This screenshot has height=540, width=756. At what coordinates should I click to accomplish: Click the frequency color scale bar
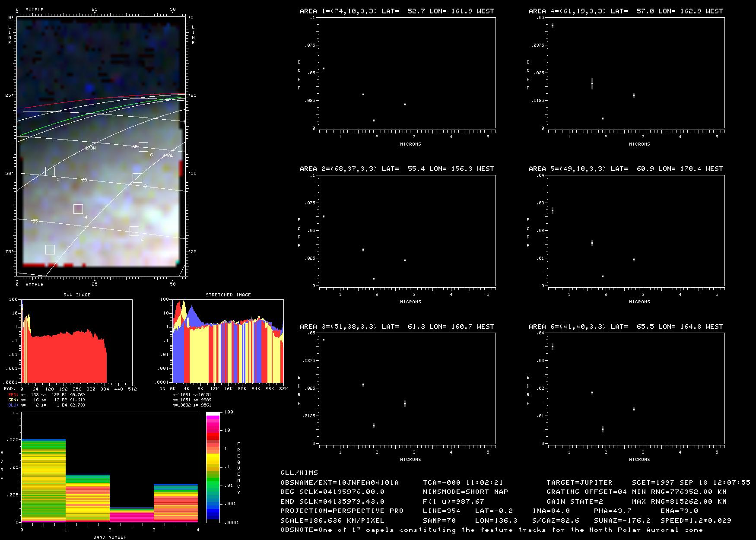(213, 467)
